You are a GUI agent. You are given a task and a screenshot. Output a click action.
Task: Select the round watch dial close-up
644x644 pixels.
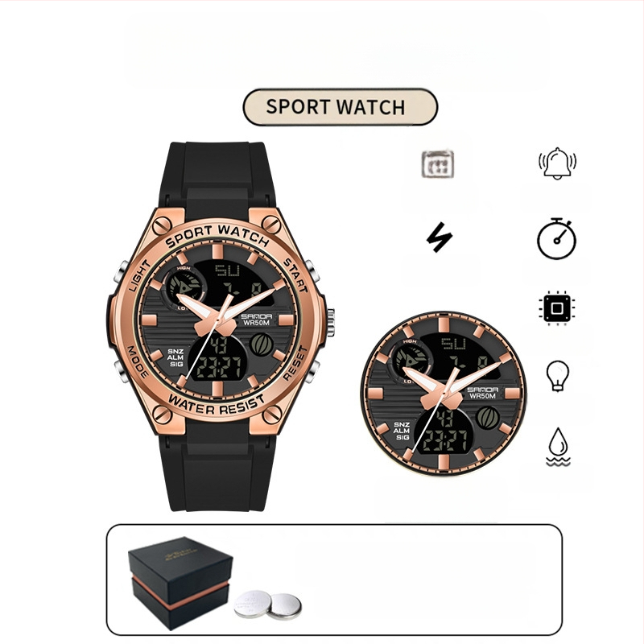444,394
